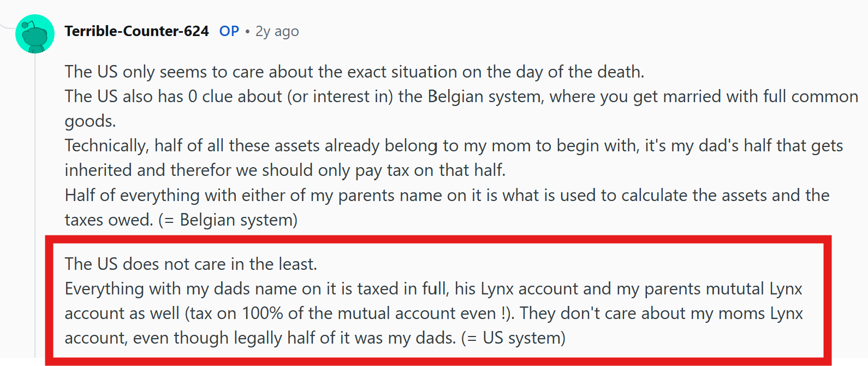868x366 pixels.
Task: Click the line starting "Everything with my dads name"
Action: click(x=433, y=288)
